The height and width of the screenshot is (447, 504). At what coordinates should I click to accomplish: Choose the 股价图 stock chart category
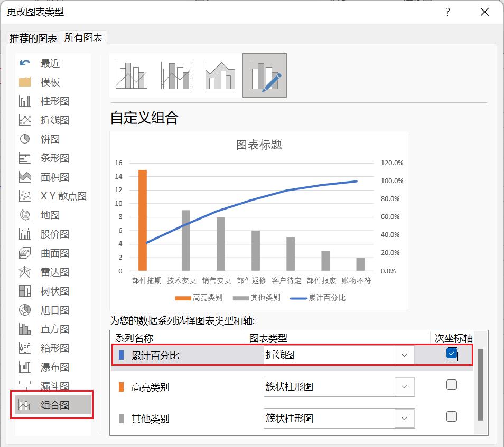pyautogui.click(x=53, y=234)
